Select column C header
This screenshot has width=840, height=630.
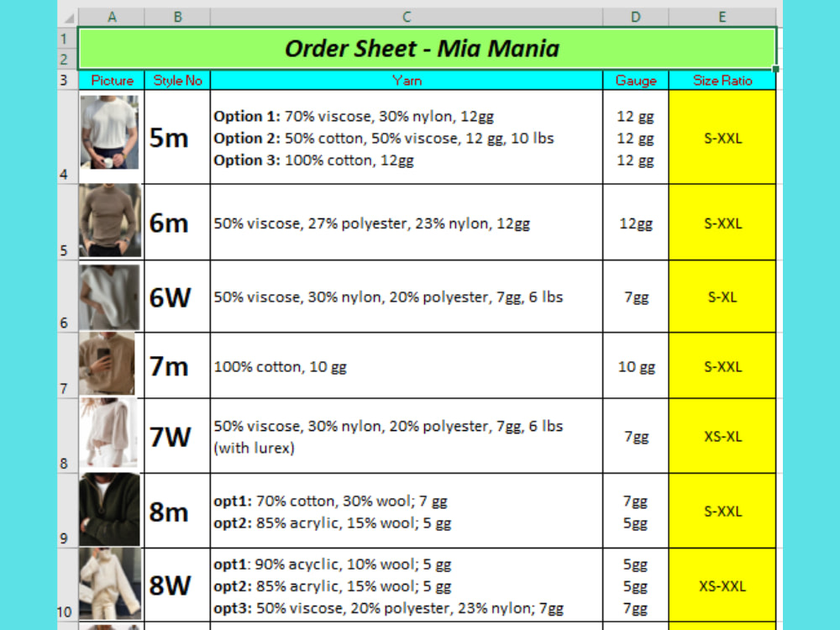coord(407,17)
